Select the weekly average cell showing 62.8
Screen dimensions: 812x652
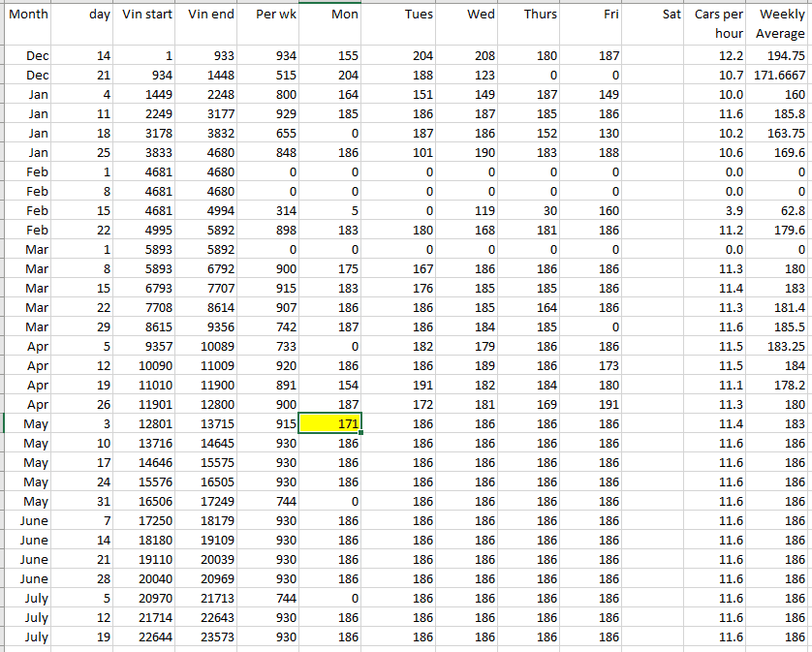pyautogui.click(x=779, y=211)
